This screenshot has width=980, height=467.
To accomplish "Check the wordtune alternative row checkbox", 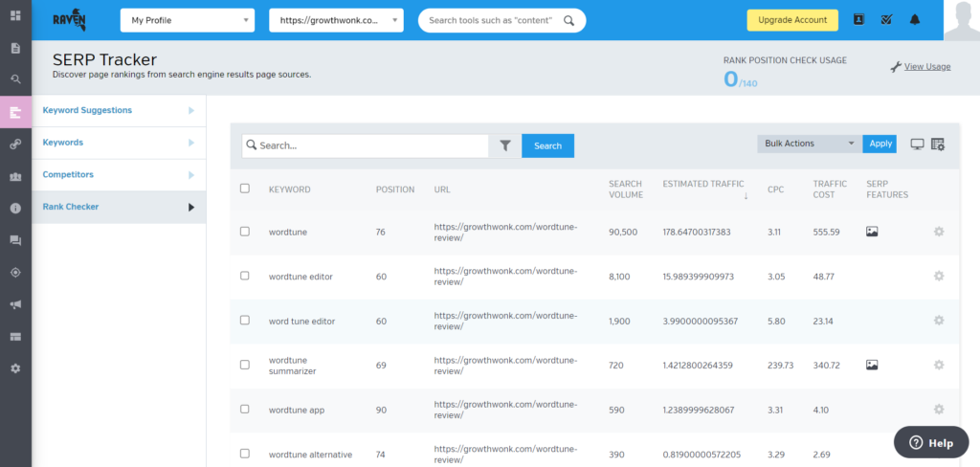I will pos(245,454).
